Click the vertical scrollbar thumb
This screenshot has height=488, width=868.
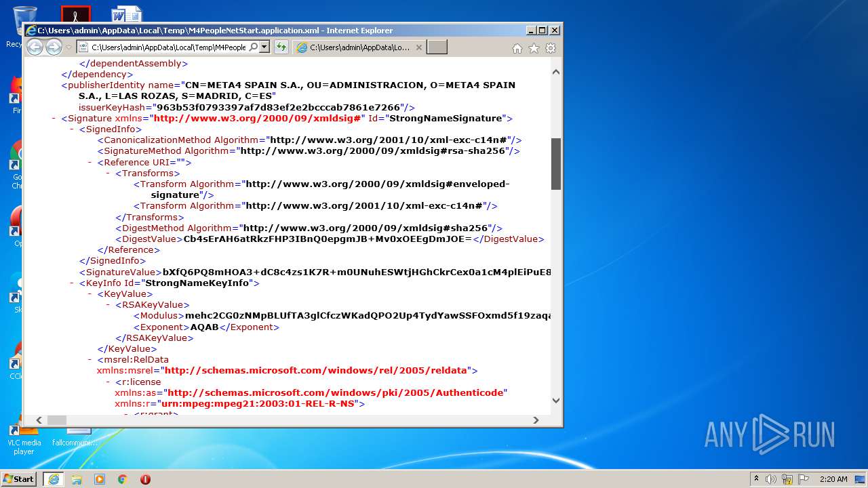click(556, 164)
